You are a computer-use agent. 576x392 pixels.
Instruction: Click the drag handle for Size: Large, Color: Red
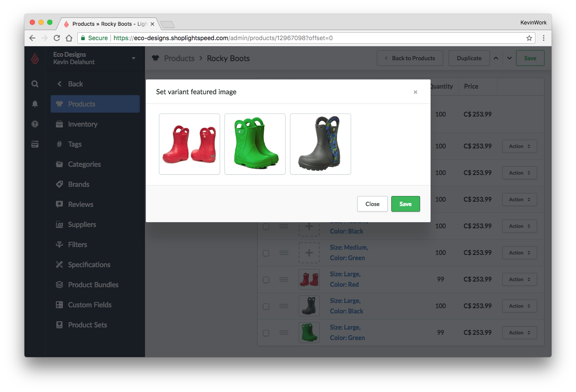point(284,279)
